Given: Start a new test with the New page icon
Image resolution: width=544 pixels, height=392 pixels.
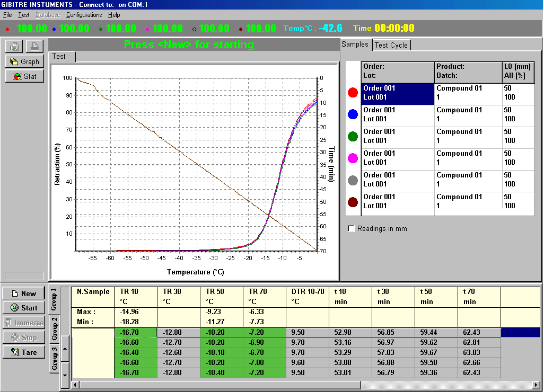Looking at the screenshot, I should click(24, 294).
